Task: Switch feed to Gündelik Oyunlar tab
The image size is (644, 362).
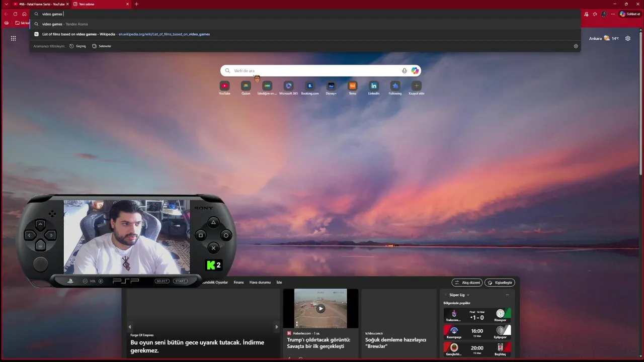Action: click(x=215, y=283)
